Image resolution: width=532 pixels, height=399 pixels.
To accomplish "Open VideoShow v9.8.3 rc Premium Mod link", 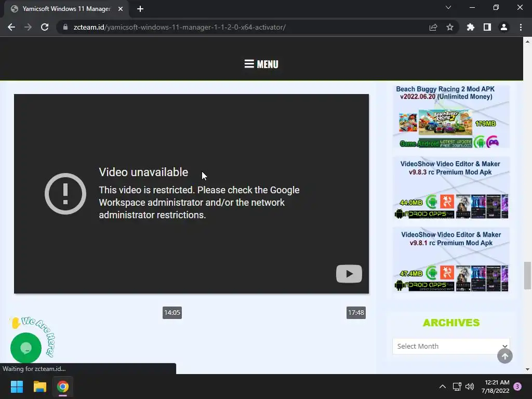I will [x=450, y=168].
